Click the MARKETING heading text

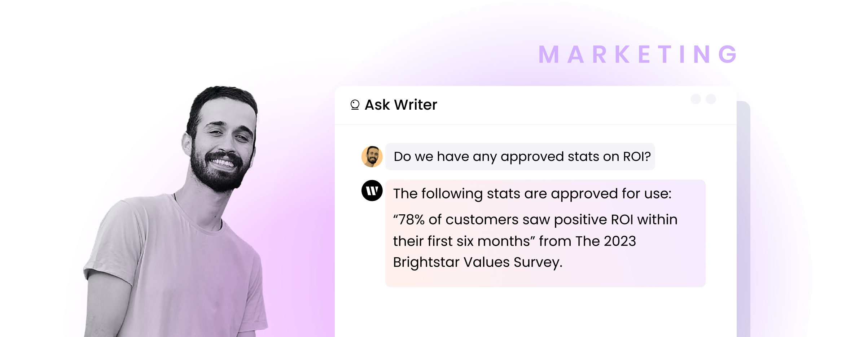click(x=638, y=54)
